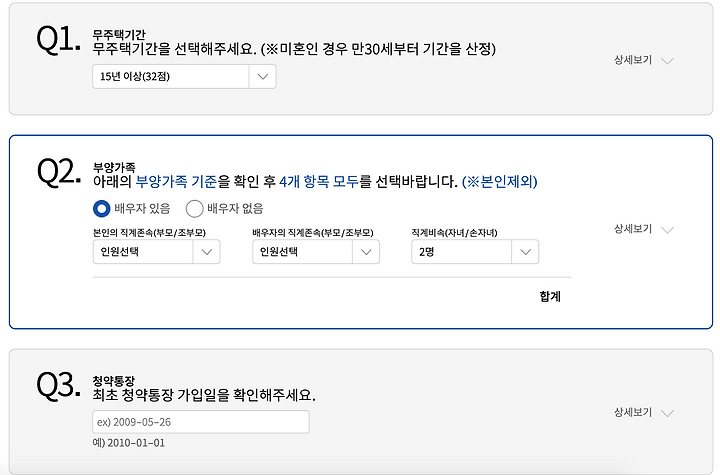Viewport: 720px width, 475px height.
Task: Select the 배우자 있음 radio button
Action: (101, 209)
